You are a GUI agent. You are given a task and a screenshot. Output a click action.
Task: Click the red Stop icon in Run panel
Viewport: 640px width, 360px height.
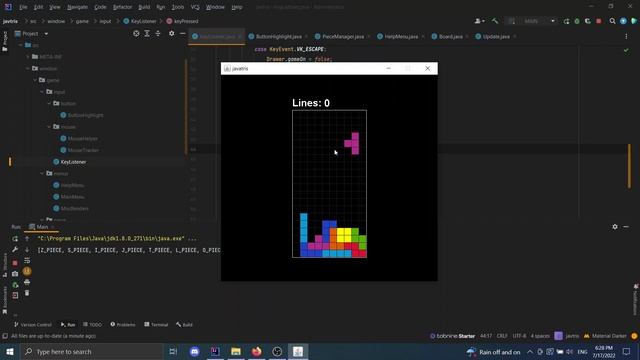(15, 263)
